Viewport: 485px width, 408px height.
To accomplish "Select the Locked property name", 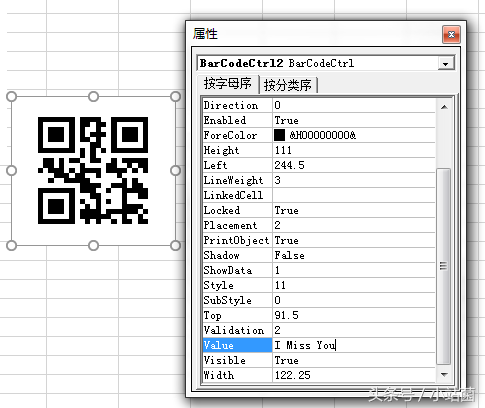I will click(237, 210).
